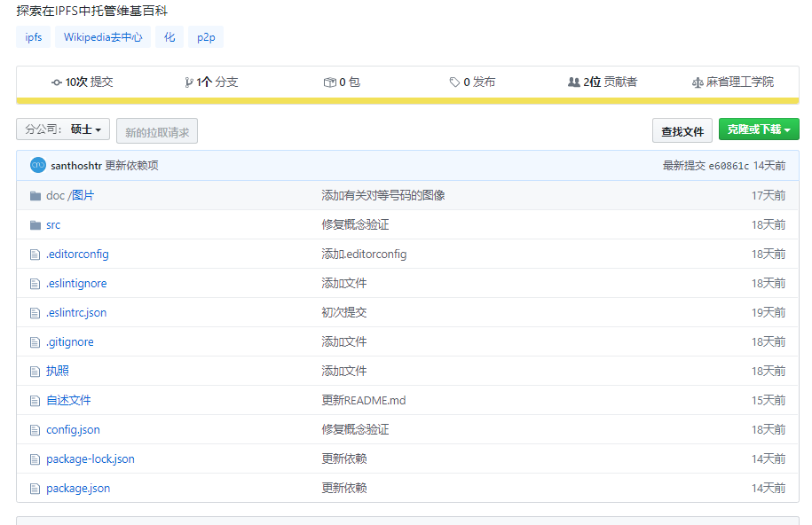Click the 麻省理工学院 license scale icon
This screenshot has width=812, height=525.
pos(698,81)
